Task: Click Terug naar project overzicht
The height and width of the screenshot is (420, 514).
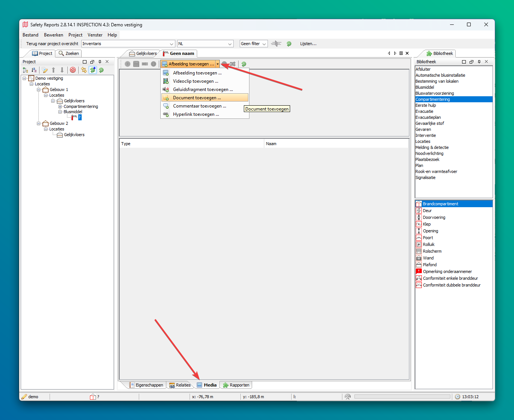Action: (x=52, y=44)
